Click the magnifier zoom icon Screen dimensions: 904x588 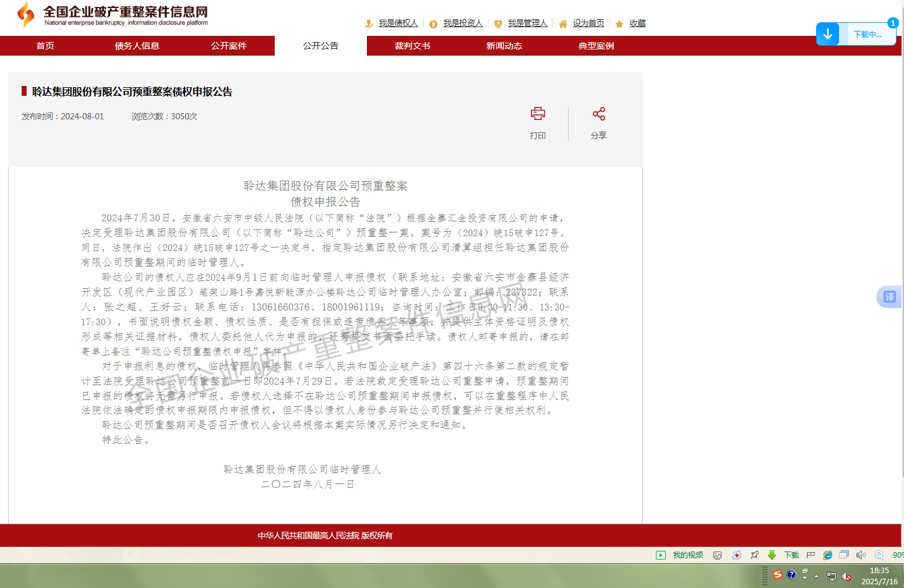pyautogui.click(x=879, y=555)
